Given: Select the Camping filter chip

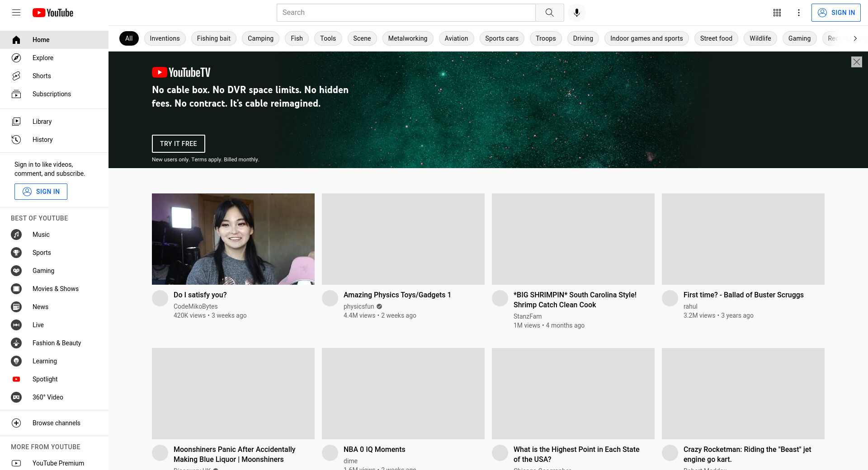Looking at the screenshot, I should (260, 38).
